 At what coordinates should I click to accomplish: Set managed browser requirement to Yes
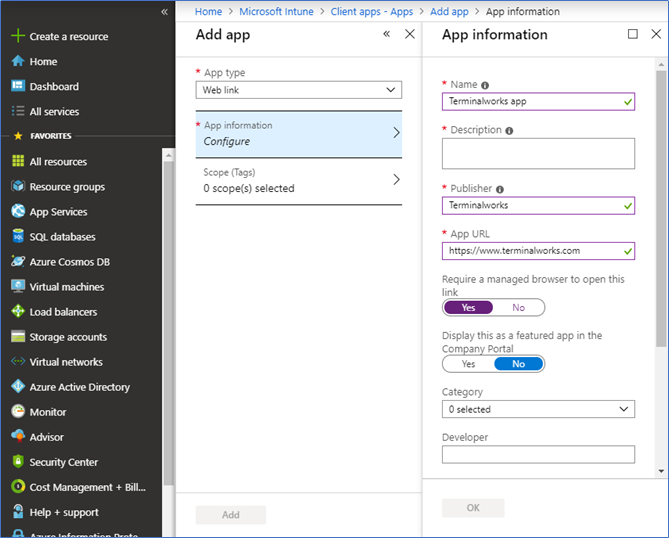(468, 307)
